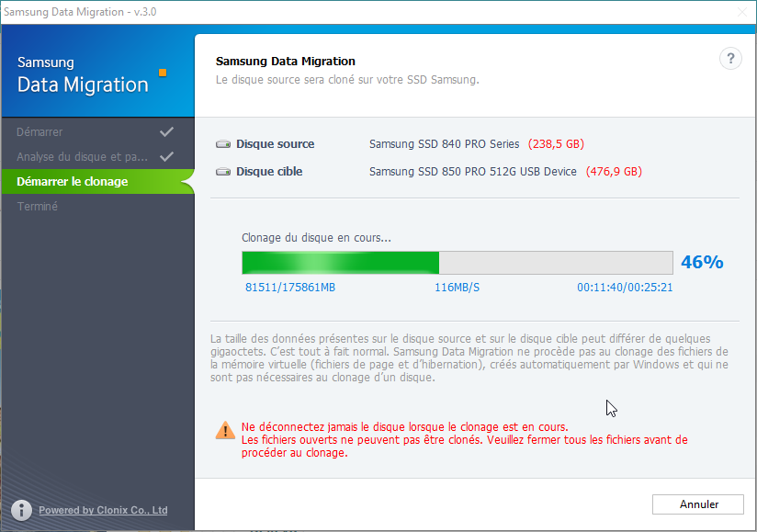The height and width of the screenshot is (532, 757).
Task: Click the Samsung Data Migration sidebar logo
Action: [x=83, y=74]
